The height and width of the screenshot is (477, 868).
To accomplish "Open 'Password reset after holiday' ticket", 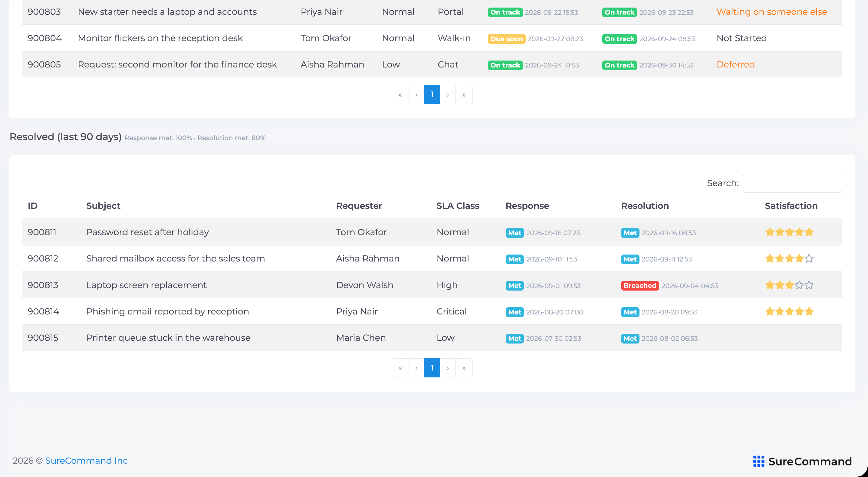I will (x=148, y=232).
